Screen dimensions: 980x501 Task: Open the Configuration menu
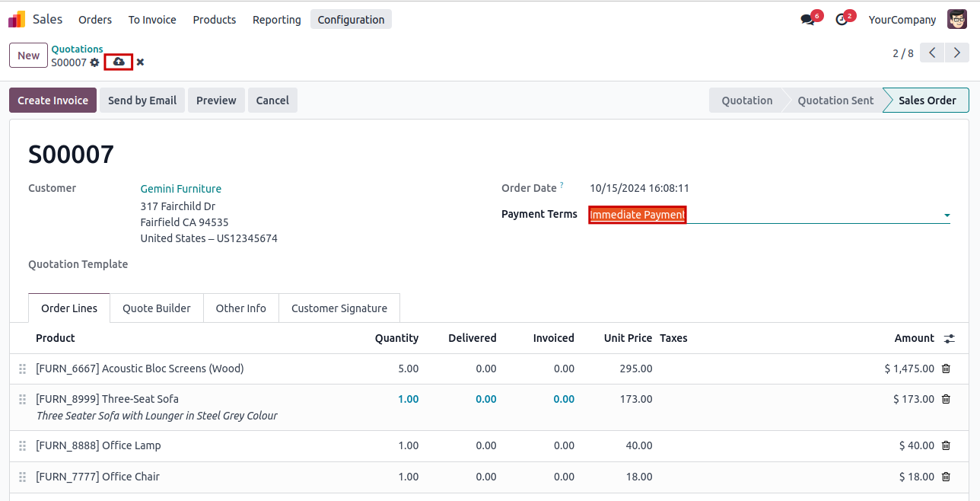tap(351, 20)
